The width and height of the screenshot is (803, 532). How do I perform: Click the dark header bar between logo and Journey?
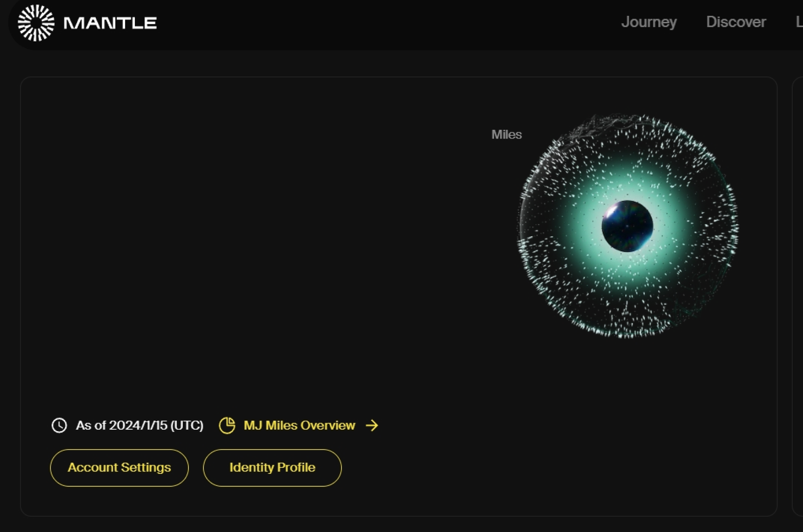point(386,23)
